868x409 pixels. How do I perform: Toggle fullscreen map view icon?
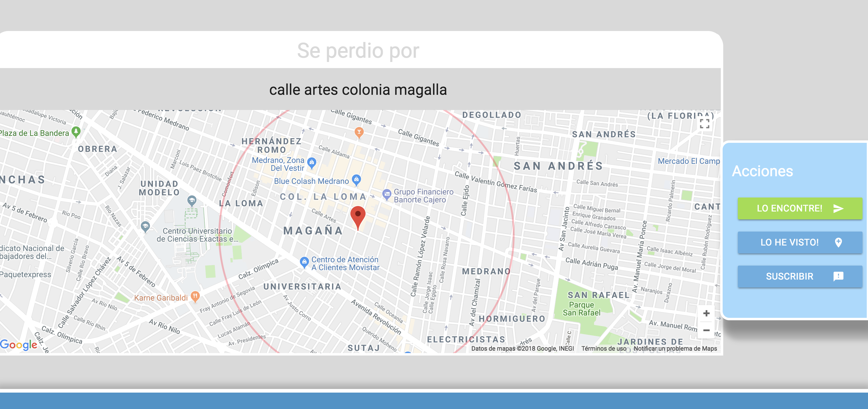click(x=704, y=124)
